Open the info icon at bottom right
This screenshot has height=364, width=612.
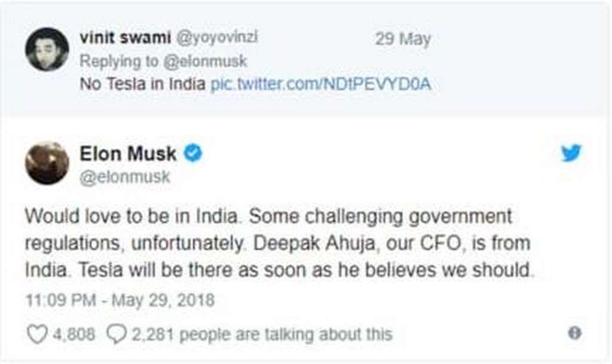point(574,334)
